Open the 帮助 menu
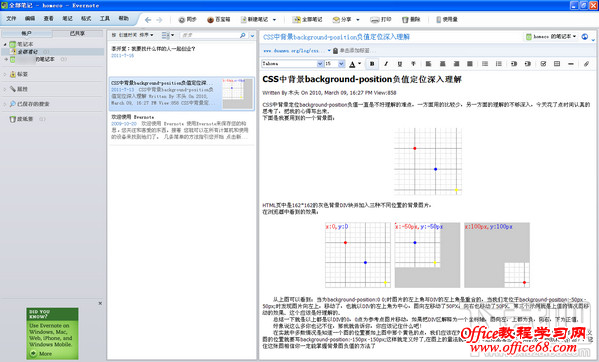Screen dimensions: 599x362 tap(123, 18)
